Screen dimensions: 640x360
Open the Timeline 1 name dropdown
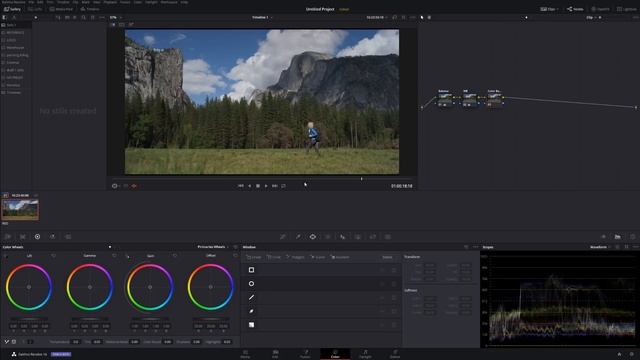(x=262, y=18)
